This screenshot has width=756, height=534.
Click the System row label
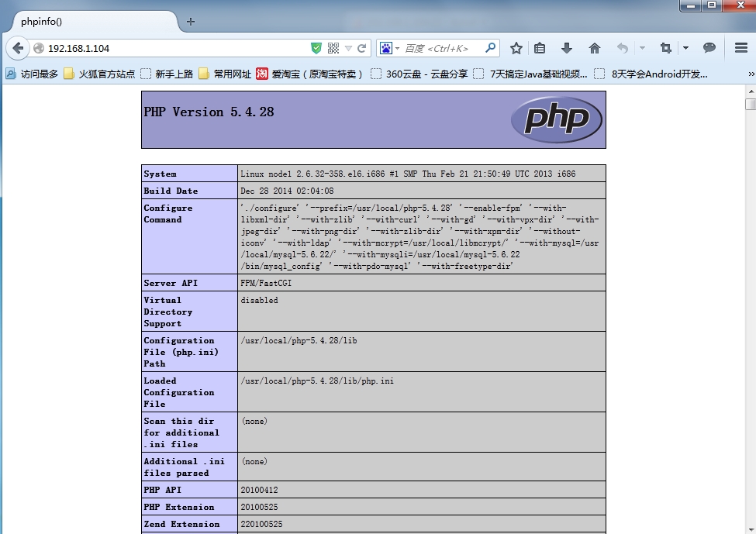click(160, 174)
